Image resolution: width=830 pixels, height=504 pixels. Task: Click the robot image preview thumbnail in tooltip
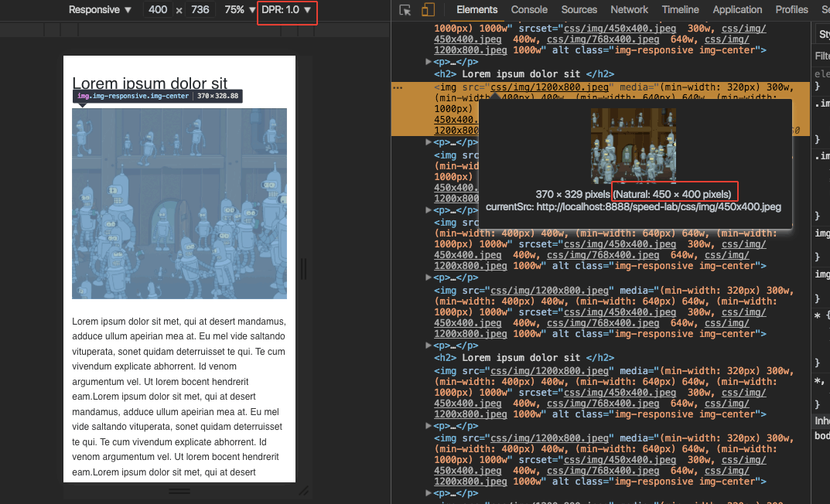tap(633, 145)
